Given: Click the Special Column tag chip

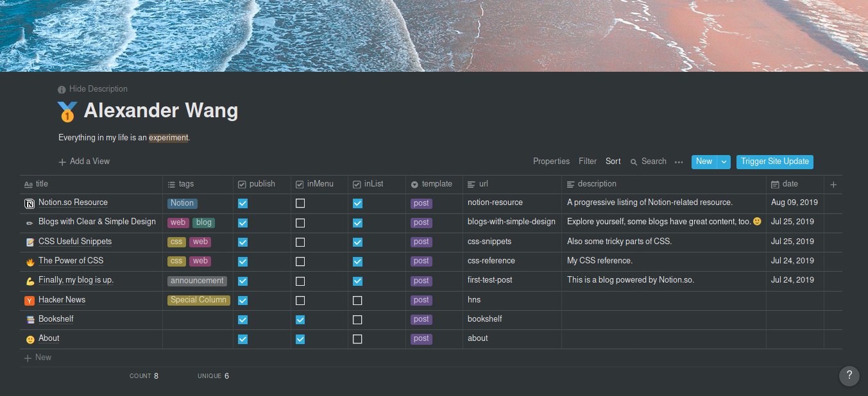Looking at the screenshot, I should (199, 300).
